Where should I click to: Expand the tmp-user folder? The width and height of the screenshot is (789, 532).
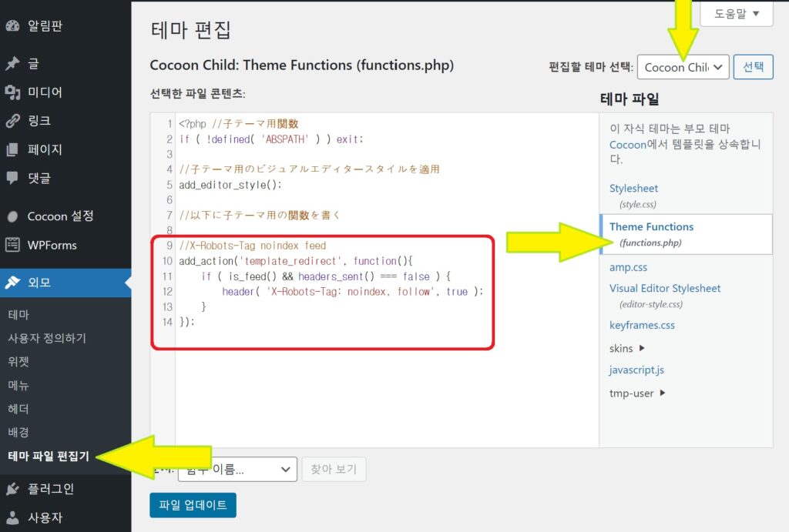[x=637, y=393]
